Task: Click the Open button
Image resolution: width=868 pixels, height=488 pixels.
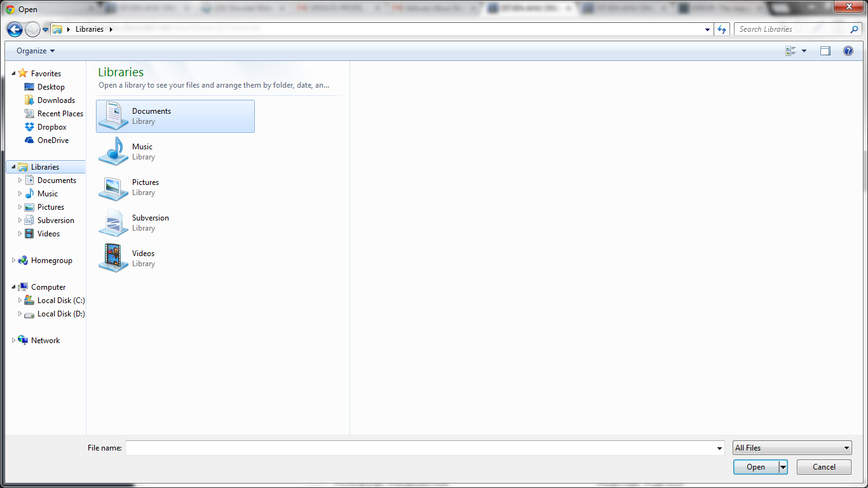Action: tap(756, 467)
